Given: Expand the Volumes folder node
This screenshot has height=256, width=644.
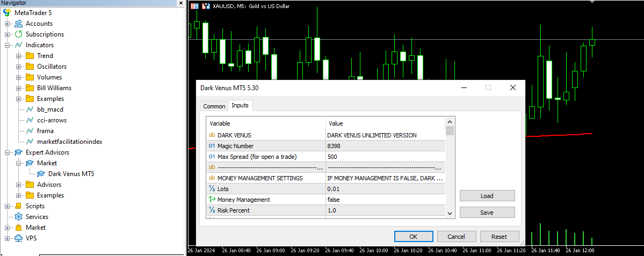Looking at the screenshot, I should pyautogui.click(x=18, y=77).
